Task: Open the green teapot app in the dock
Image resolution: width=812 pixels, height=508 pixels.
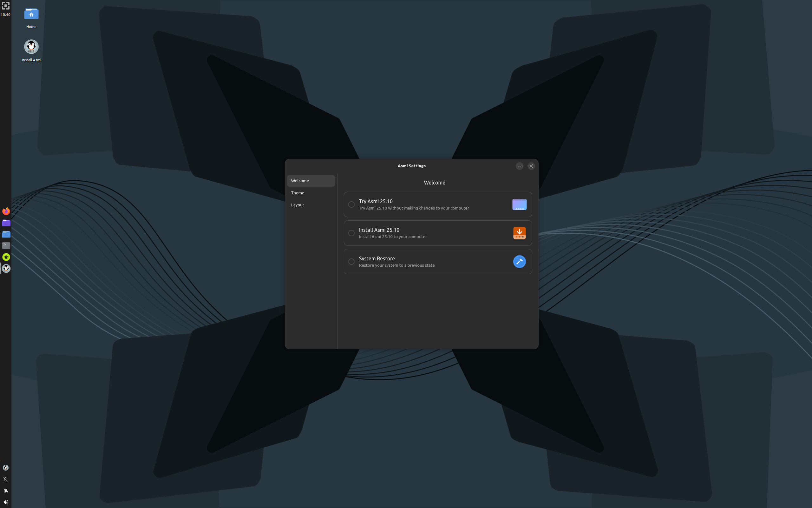Action: [6, 257]
